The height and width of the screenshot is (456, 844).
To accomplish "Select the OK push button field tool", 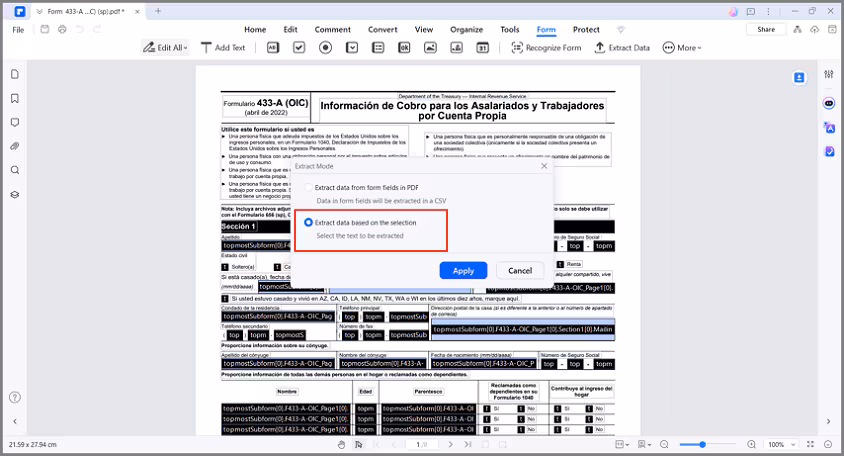I will [404, 48].
